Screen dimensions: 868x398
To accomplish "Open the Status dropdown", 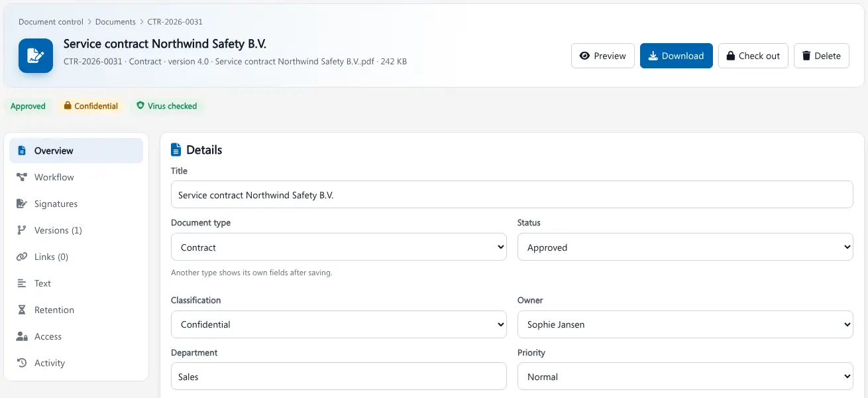I will click(685, 247).
